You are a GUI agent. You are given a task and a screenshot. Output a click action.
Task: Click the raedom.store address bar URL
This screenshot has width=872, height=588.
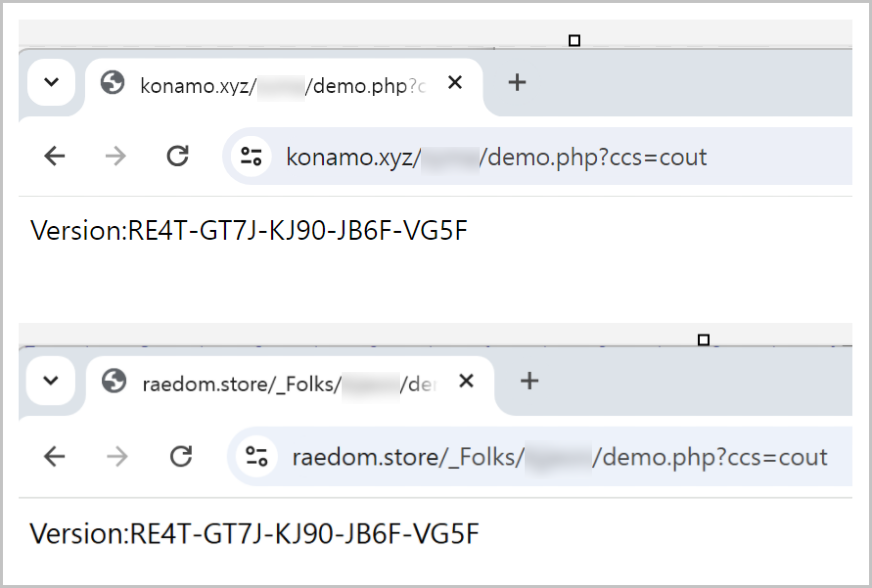click(x=559, y=457)
